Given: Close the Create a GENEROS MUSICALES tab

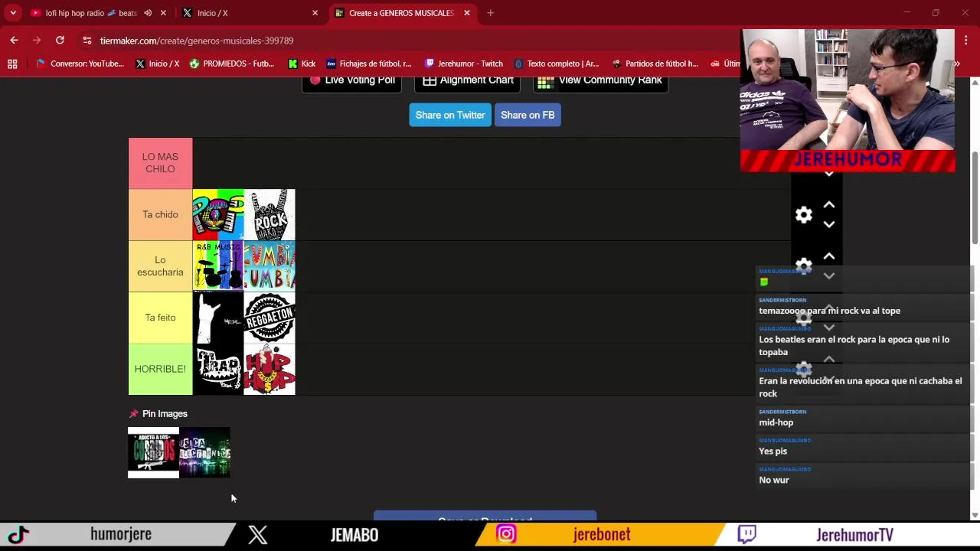Looking at the screenshot, I should (x=467, y=13).
